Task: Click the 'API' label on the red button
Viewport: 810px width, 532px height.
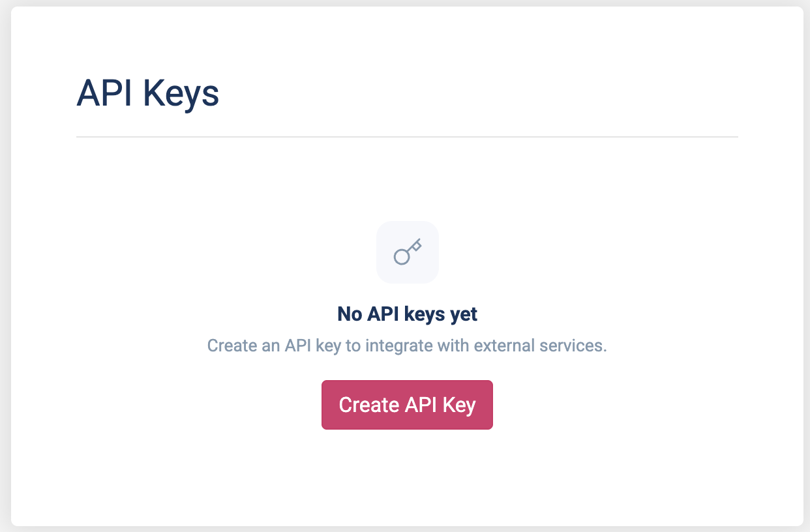Action: [421, 405]
